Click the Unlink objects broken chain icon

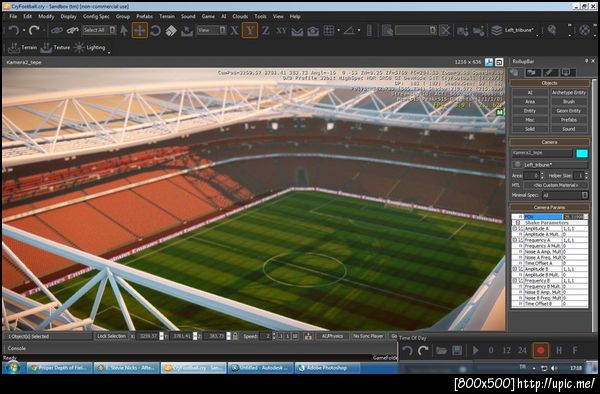(72, 30)
